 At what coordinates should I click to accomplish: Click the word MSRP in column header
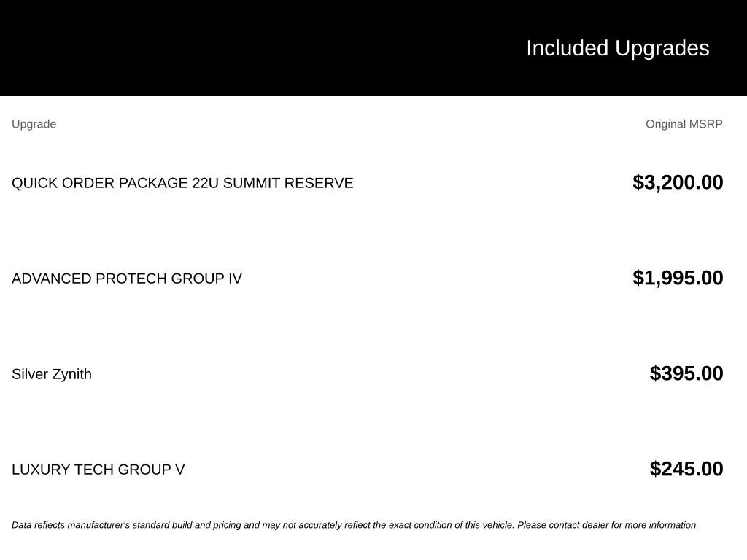(706, 124)
